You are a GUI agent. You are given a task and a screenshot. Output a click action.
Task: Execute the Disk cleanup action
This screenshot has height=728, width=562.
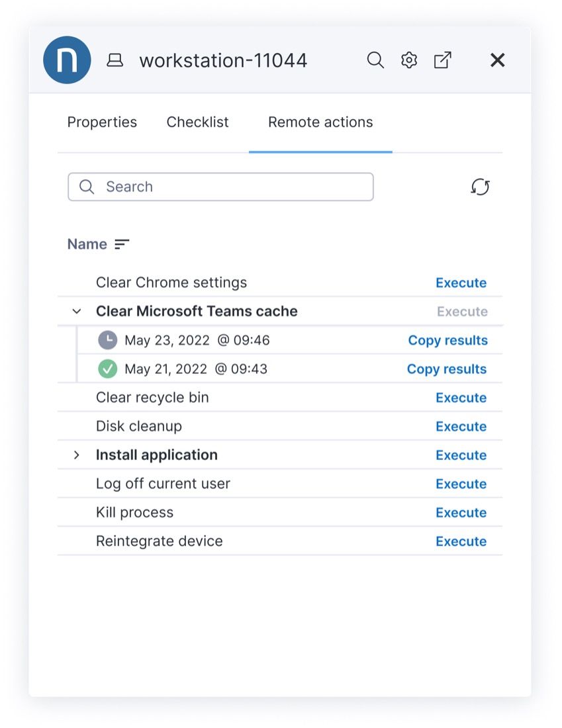[461, 426]
